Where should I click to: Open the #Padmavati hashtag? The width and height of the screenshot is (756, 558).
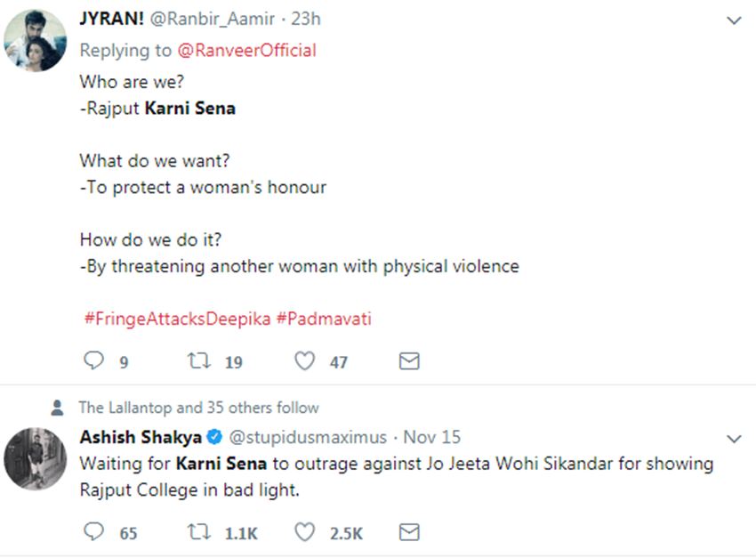point(323,319)
